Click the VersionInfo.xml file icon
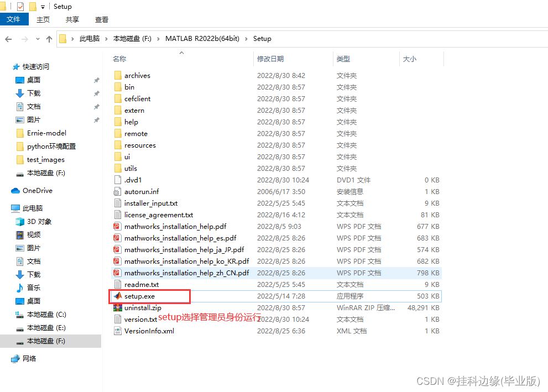The image size is (548, 392). pos(117,331)
